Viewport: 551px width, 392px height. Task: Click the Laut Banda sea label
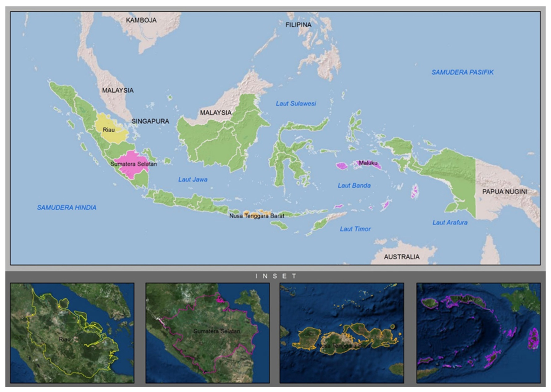(354, 186)
